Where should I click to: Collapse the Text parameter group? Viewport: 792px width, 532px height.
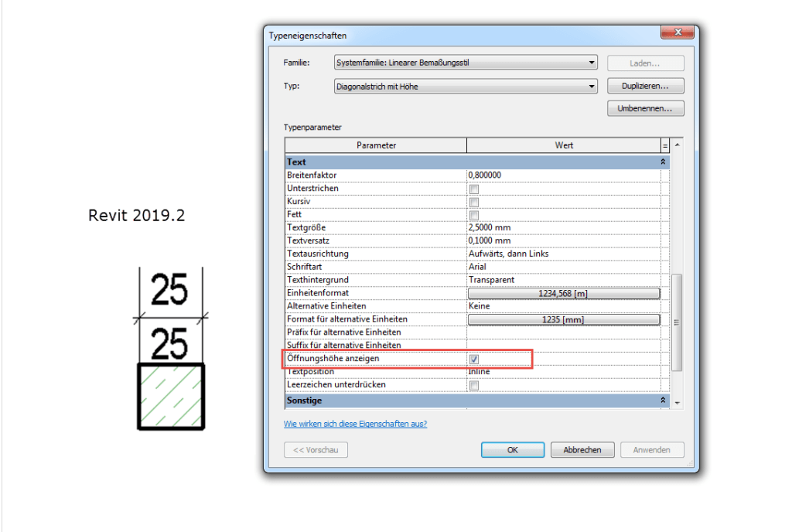tap(663, 162)
